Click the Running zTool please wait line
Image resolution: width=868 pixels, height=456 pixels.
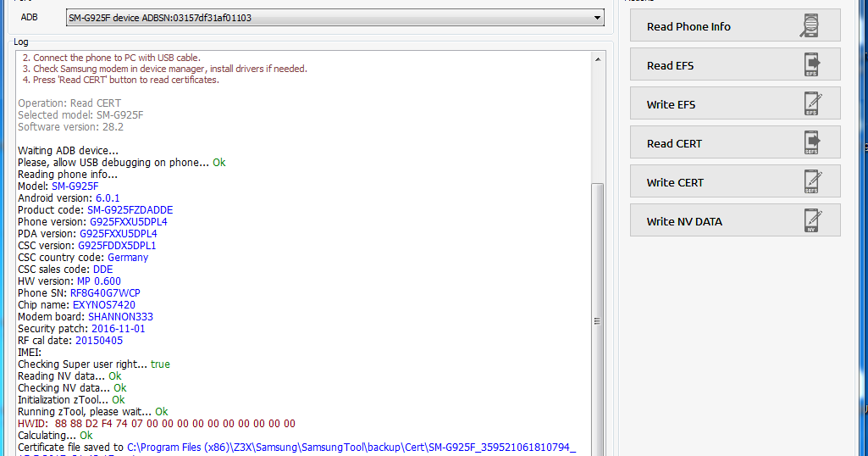(93, 412)
